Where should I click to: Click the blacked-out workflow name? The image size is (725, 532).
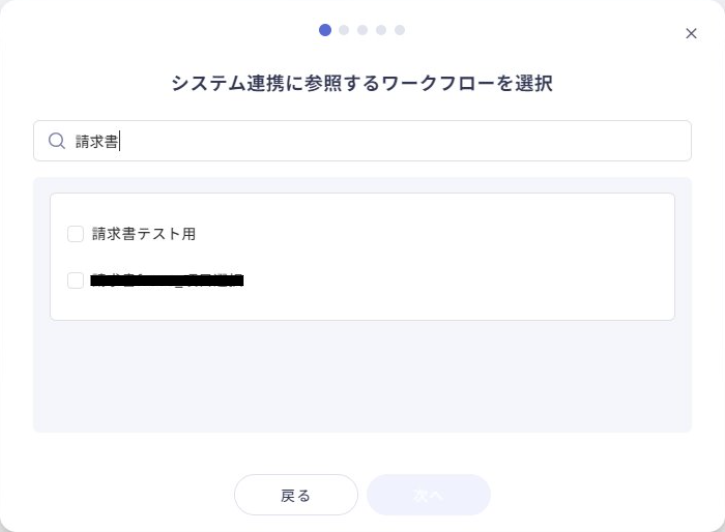(167, 281)
